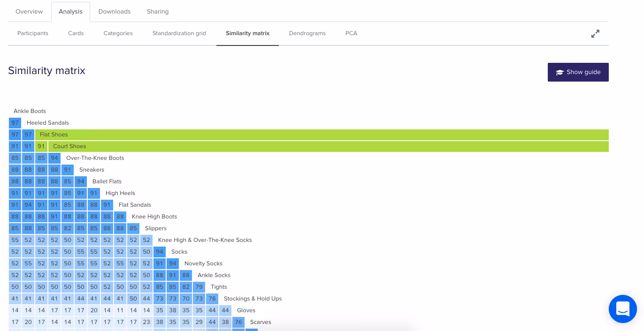
Task: Click the 91 cell in Knee High Boots row
Action: (x=54, y=217)
